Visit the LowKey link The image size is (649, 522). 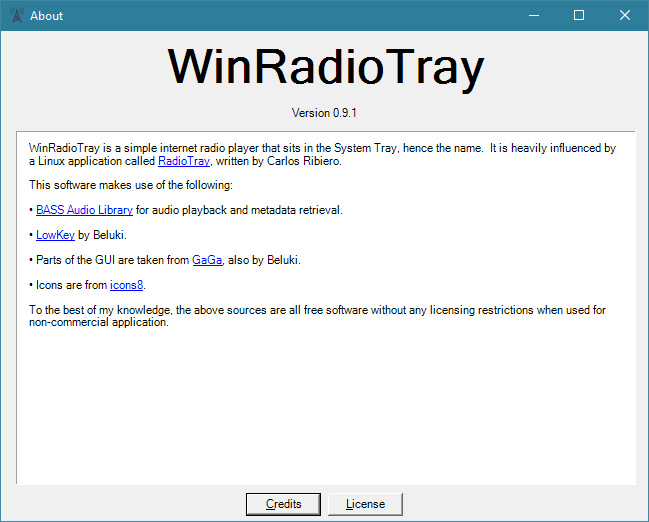tap(55, 235)
